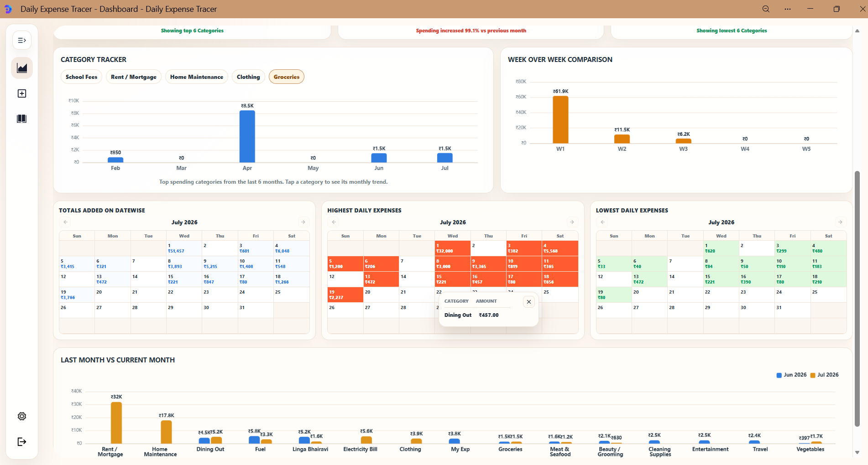Image resolution: width=868 pixels, height=465 pixels.
Task: Click the W3 bar in Week Over Week chart
Action: 684,141
